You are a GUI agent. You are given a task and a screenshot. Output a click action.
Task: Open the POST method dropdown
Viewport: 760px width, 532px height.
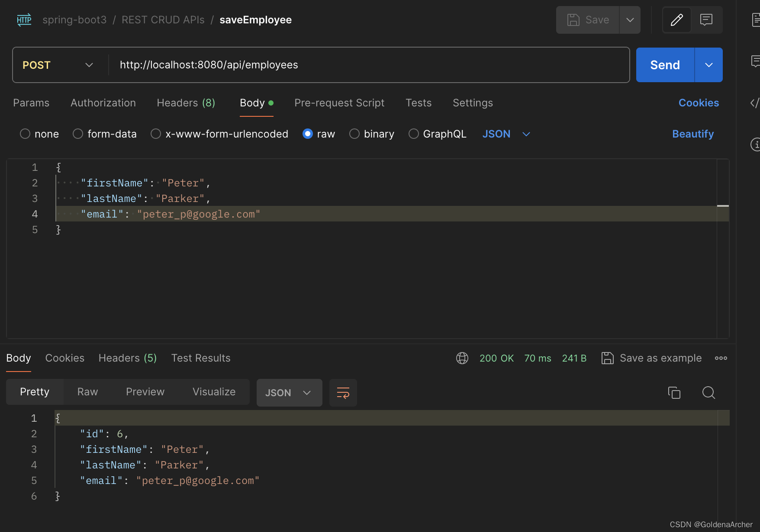pos(58,65)
